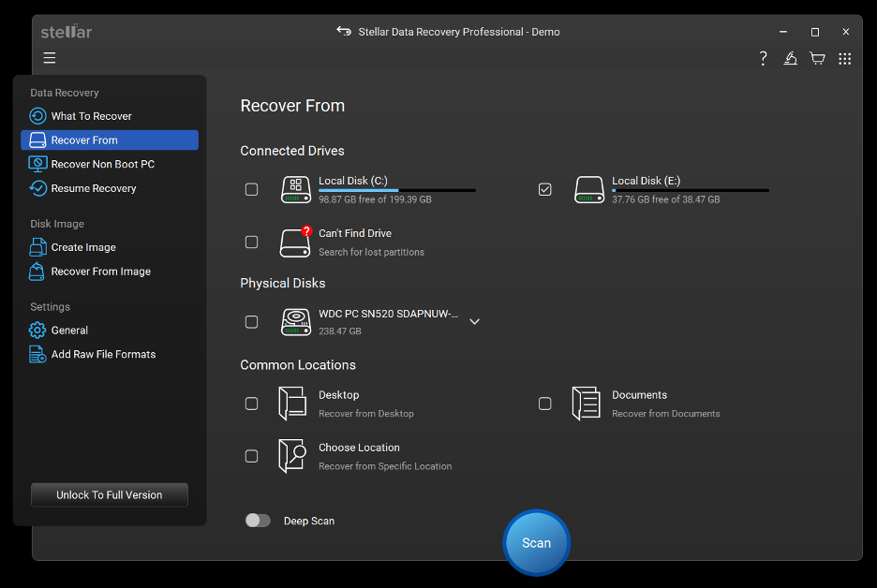Expand the WDC PC SN520 disk chevron
The image size is (877, 588).
[x=474, y=321]
